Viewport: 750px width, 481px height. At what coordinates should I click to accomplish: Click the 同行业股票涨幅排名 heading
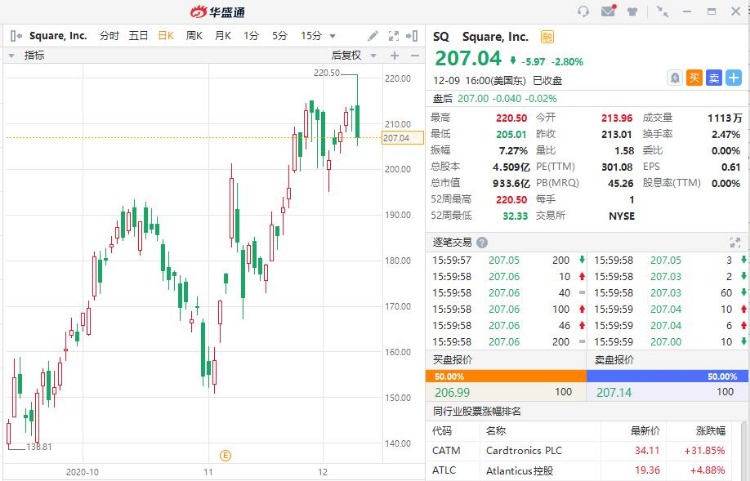coord(477,411)
